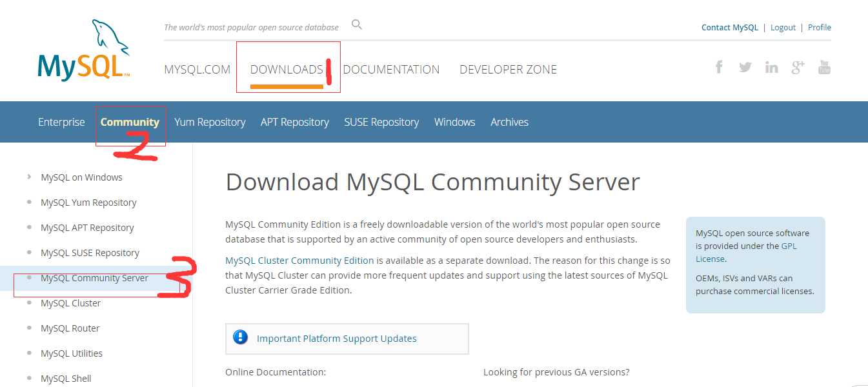This screenshot has height=387, width=868.
Task: Expand MySQL on Windows arrow
Action: (29, 177)
